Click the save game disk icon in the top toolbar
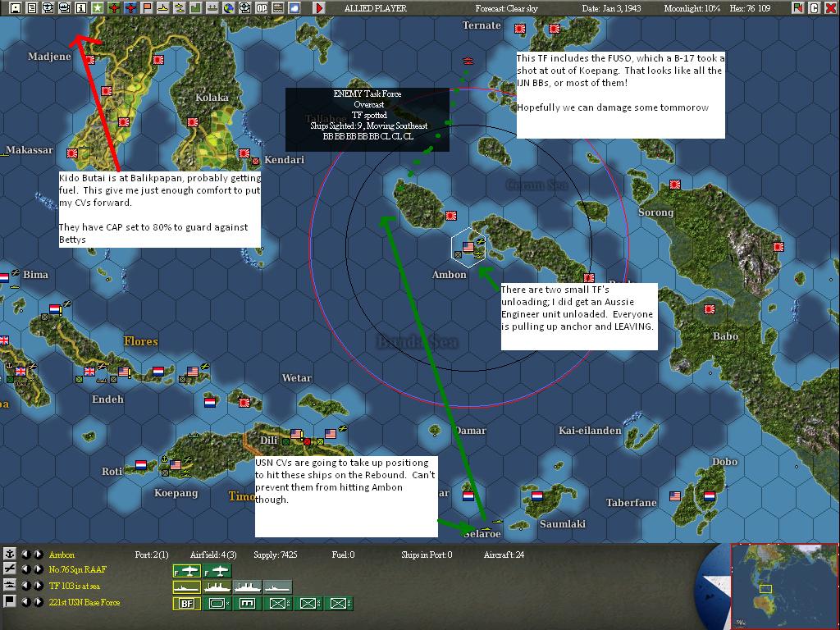The width and height of the screenshot is (840, 630). (16, 8)
